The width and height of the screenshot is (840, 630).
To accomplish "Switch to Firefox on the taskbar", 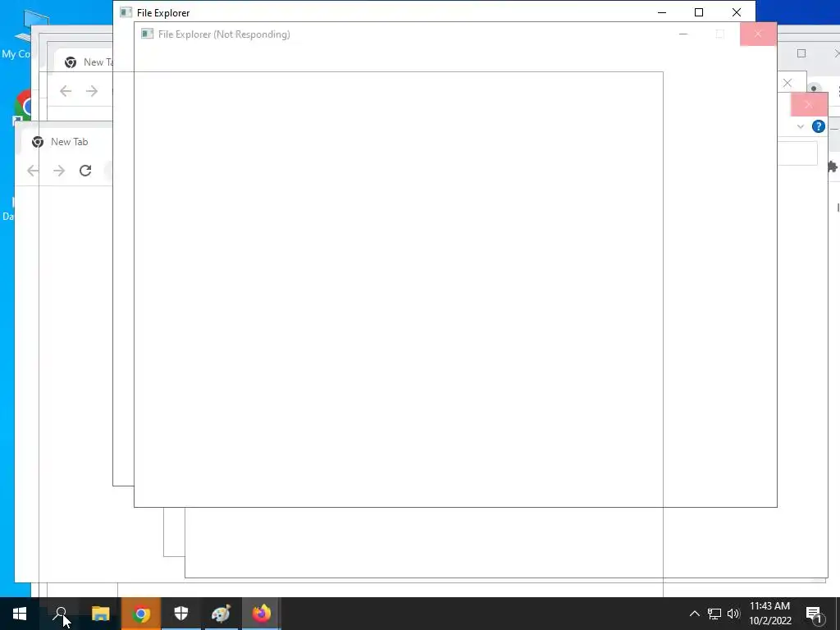I will pos(262,614).
